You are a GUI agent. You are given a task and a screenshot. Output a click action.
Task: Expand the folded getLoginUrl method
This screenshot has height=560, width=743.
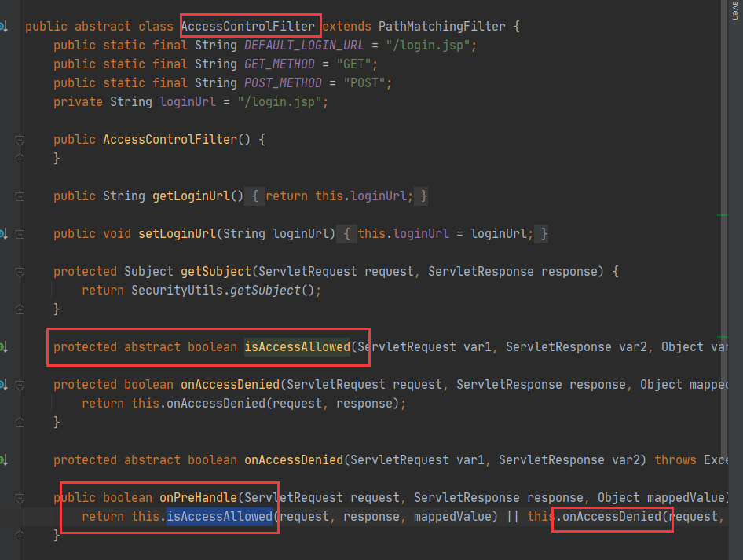(20, 196)
